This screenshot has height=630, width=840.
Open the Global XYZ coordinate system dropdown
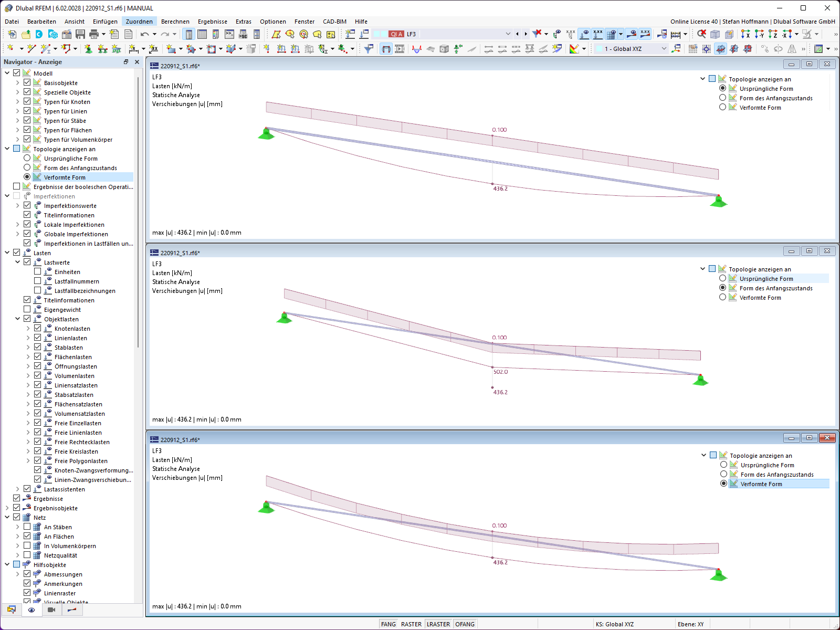tap(664, 49)
